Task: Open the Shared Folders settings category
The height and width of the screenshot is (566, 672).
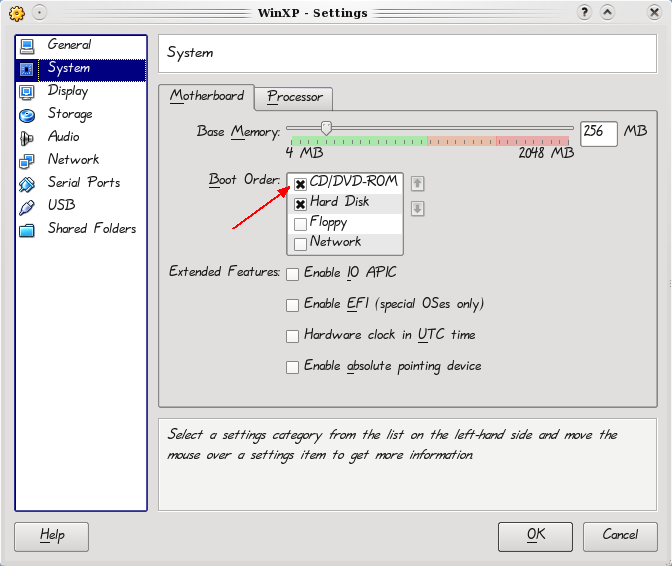Action: click(81, 230)
